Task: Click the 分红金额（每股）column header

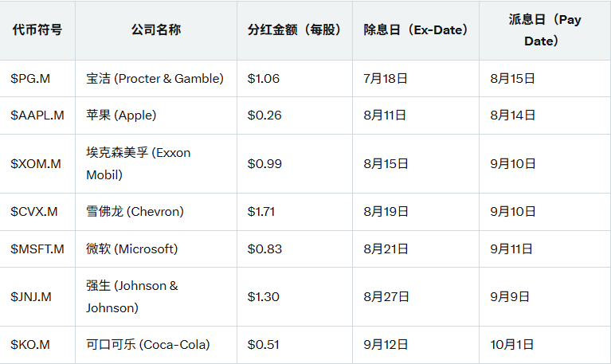Action: (295, 30)
